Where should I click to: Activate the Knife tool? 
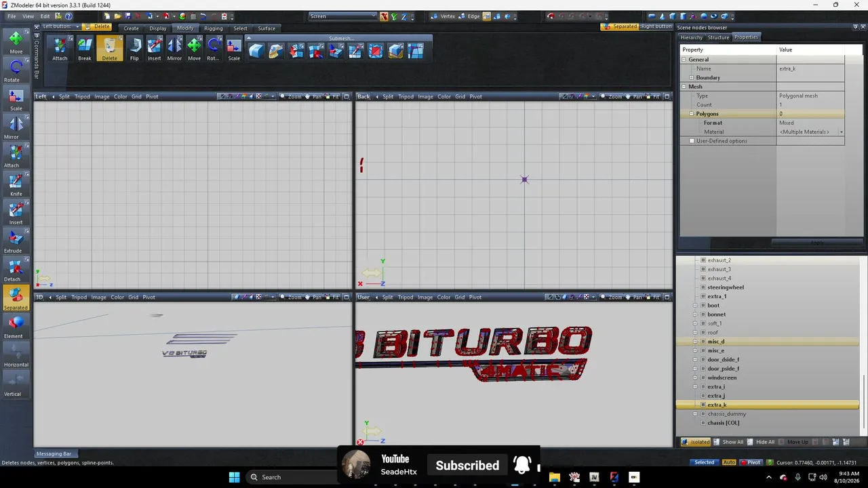coord(16,184)
